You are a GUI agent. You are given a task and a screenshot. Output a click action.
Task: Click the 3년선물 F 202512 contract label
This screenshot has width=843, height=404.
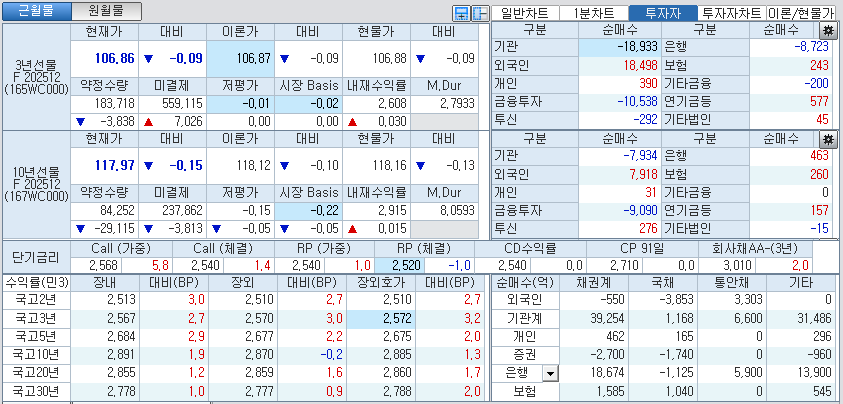[35, 73]
